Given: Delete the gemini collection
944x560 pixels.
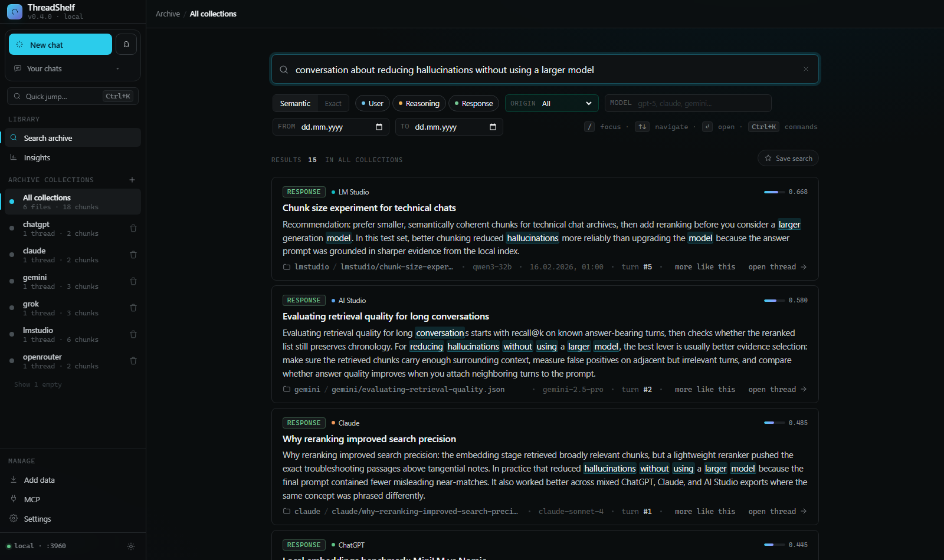Looking at the screenshot, I should tap(133, 281).
